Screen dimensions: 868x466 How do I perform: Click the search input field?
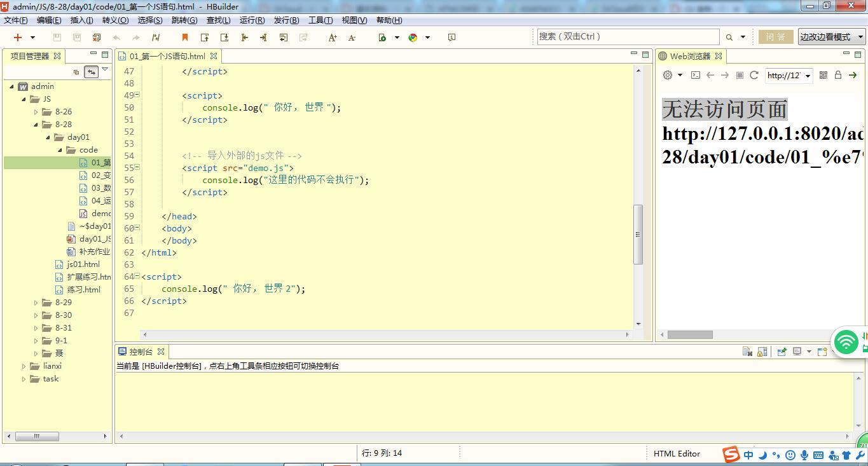tap(628, 37)
